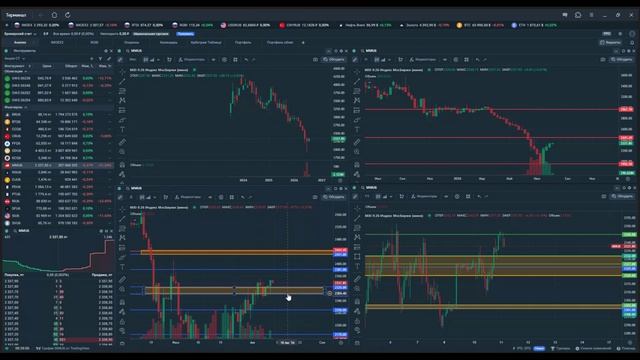Toggle drawing panel pencil in yellow-zones chart toolbar
The height and width of the screenshot is (360, 640).
coord(356,196)
